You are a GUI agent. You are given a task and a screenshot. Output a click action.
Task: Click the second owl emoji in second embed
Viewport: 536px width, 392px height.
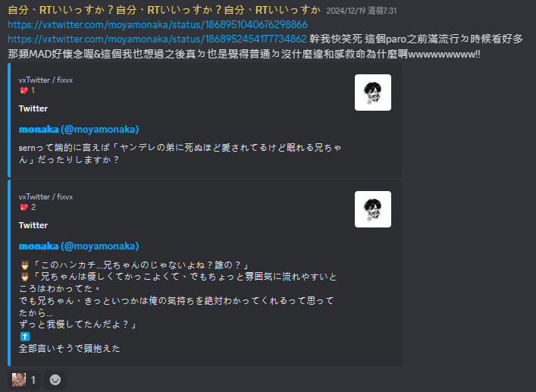point(24,277)
